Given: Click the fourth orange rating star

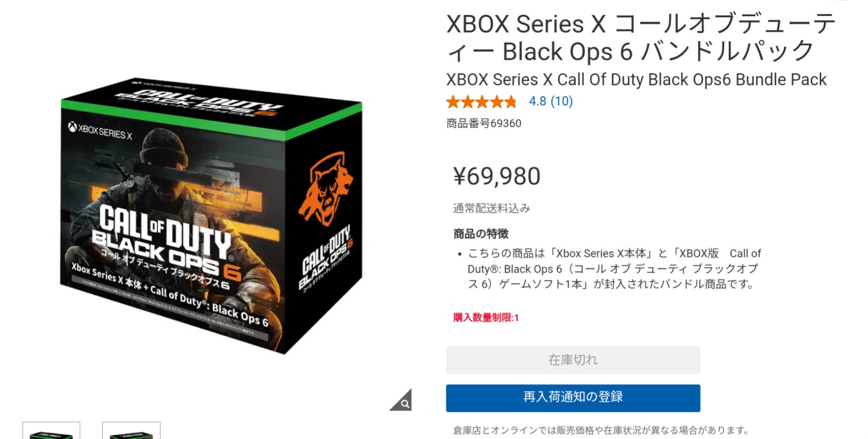Looking at the screenshot, I should coord(496,102).
